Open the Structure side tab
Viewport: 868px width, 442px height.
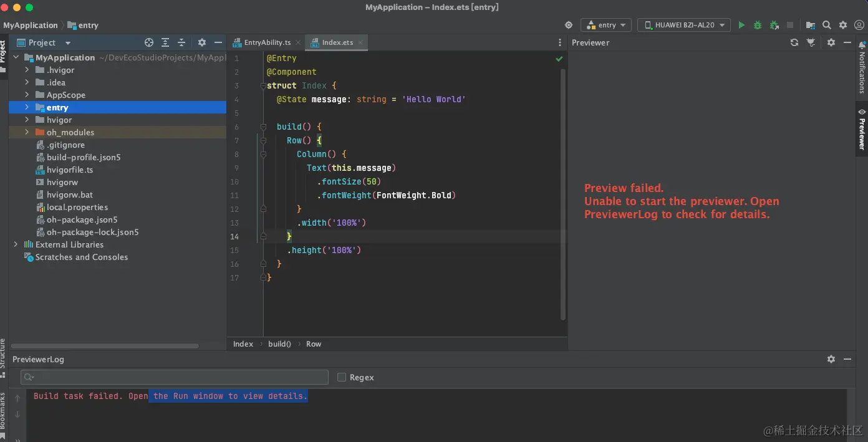[x=3, y=358]
